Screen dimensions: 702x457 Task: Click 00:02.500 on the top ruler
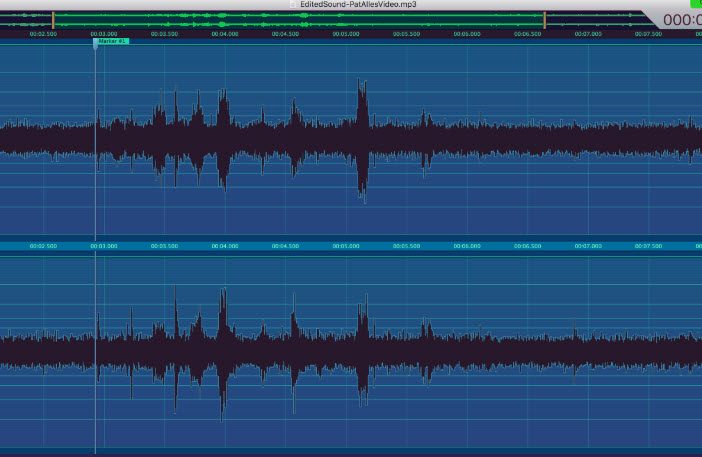(x=43, y=34)
